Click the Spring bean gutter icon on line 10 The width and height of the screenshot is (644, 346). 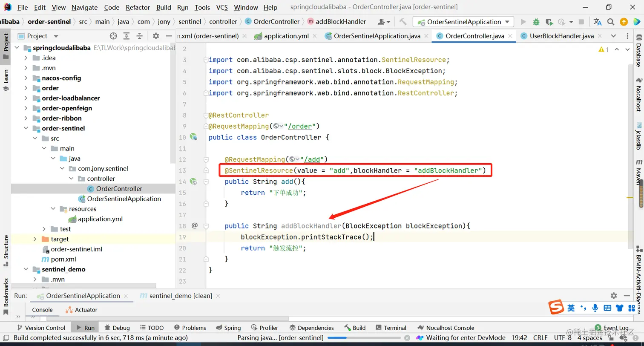(193, 137)
